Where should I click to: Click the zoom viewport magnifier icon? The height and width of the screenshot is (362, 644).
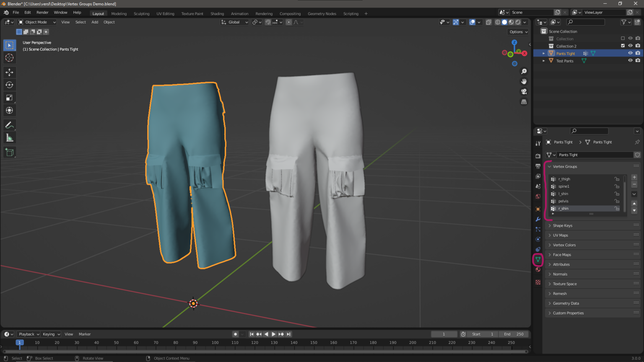pyautogui.click(x=524, y=72)
